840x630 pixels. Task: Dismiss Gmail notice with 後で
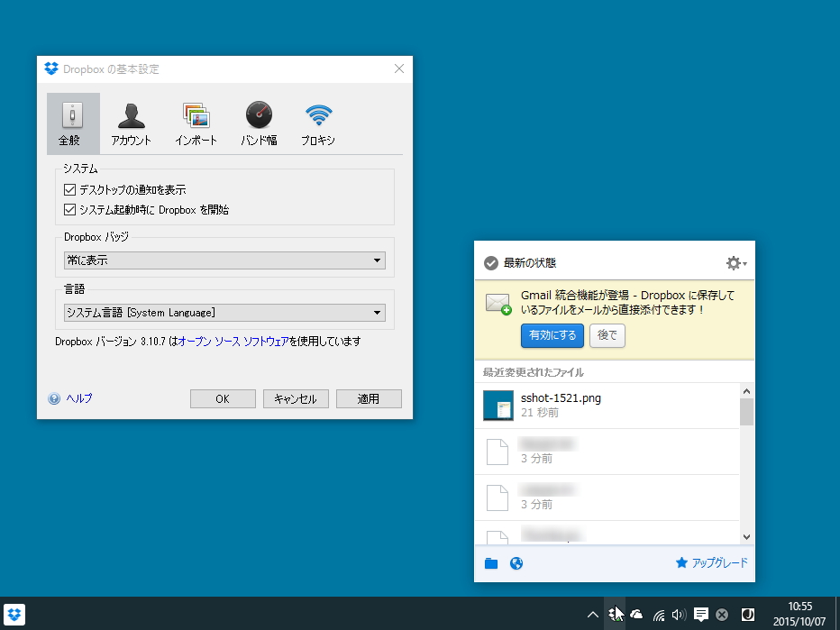pyautogui.click(x=606, y=335)
